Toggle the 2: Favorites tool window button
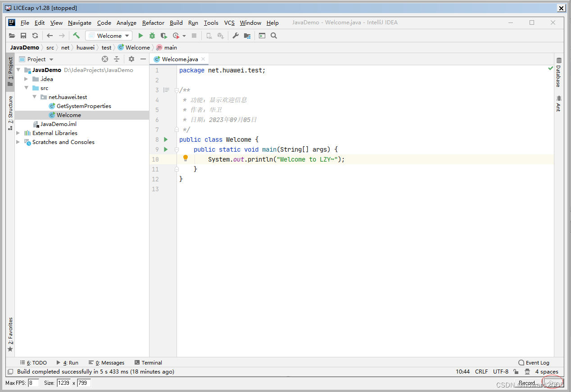Screen dimensions: 571x392 tap(10, 335)
